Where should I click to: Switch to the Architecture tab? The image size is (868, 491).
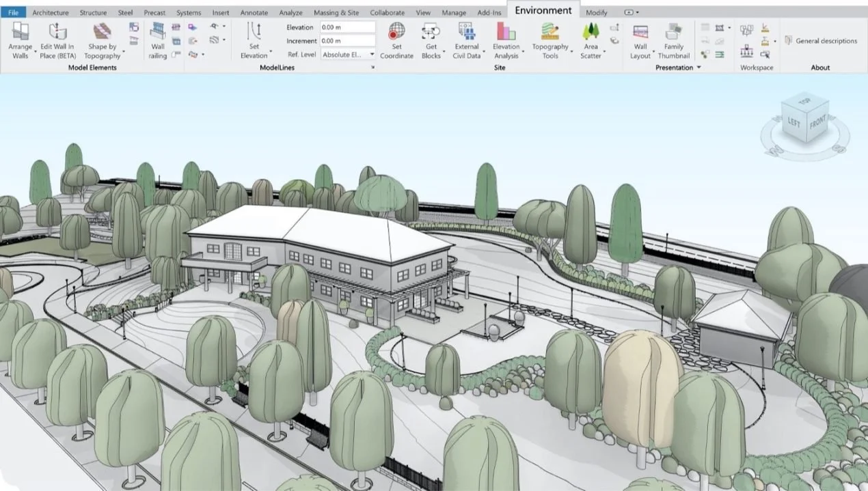(x=50, y=12)
